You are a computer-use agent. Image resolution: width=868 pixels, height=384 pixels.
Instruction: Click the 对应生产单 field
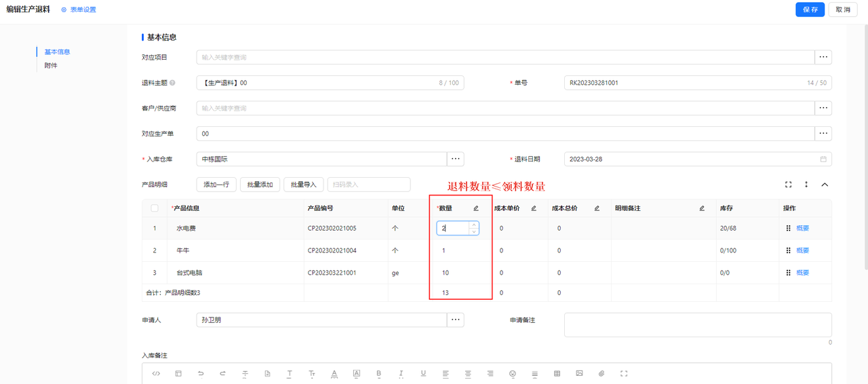coord(505,134)
